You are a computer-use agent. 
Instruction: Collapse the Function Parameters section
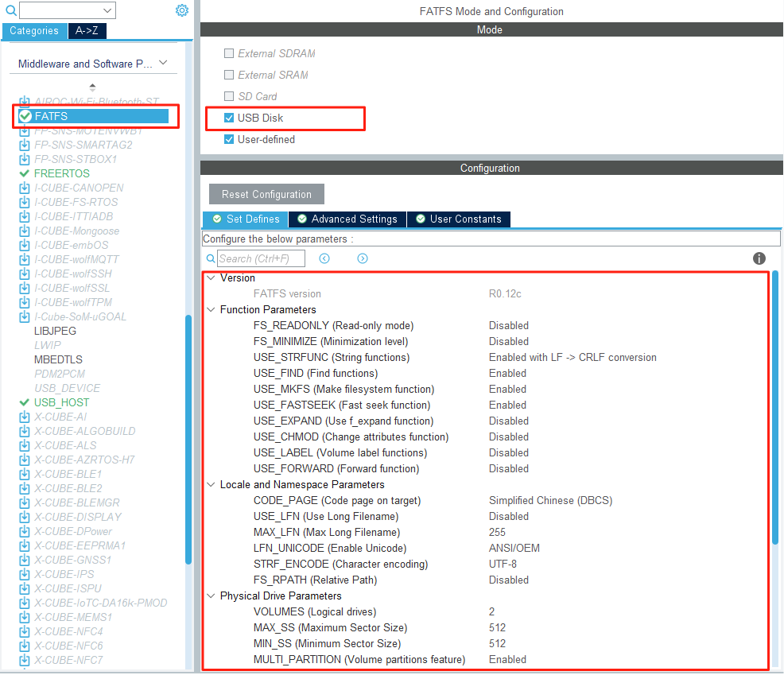(x=211, y=310)
